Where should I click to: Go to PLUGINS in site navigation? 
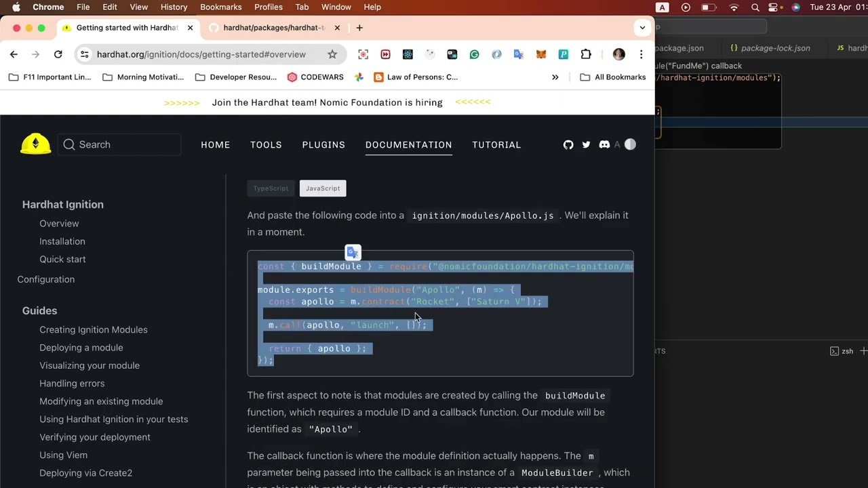click(323, 144)
